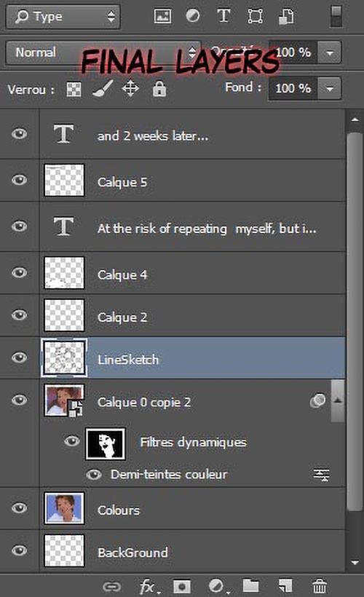Open the Type filter dropdown
The image size is (364, 597).
pos(63,17)
